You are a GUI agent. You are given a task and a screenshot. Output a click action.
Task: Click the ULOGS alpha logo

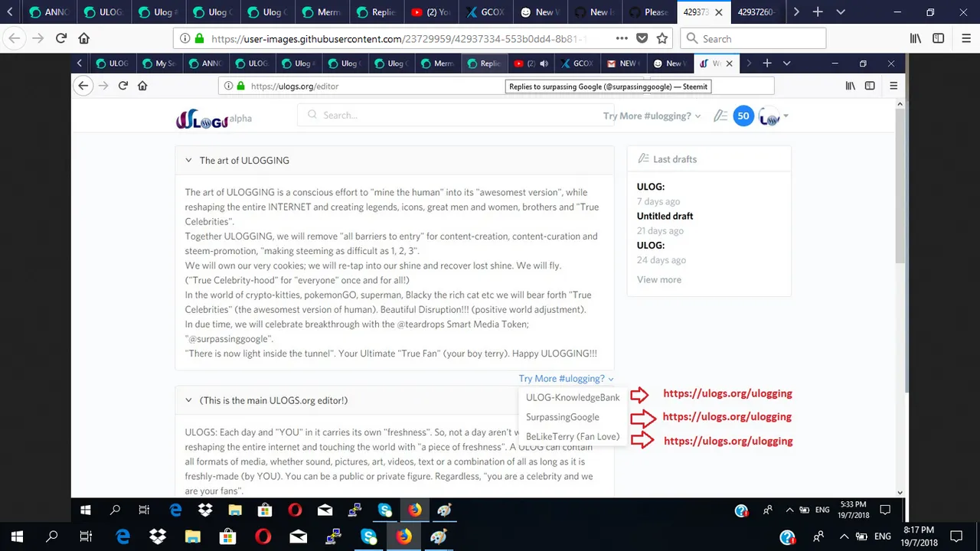[213, 119]
